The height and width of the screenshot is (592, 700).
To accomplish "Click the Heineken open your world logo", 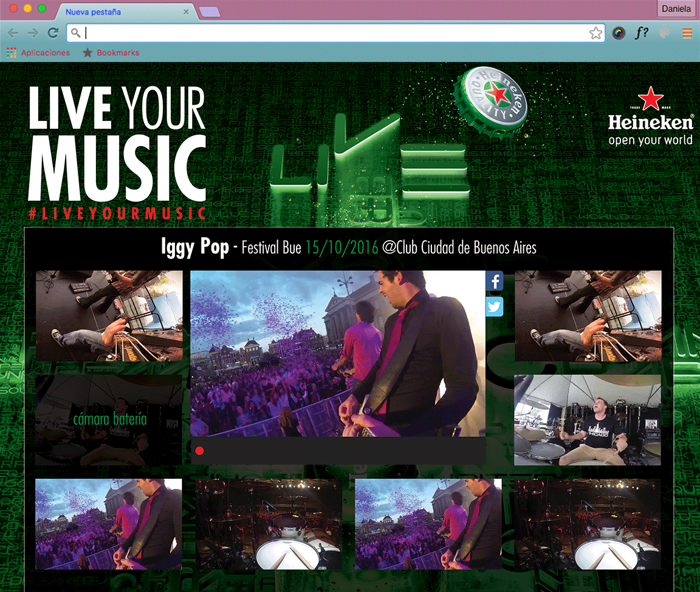I will (650, 117).
